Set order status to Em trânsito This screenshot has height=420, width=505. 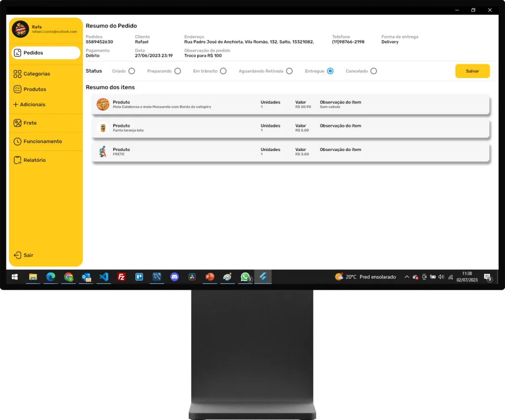point(223,71)
